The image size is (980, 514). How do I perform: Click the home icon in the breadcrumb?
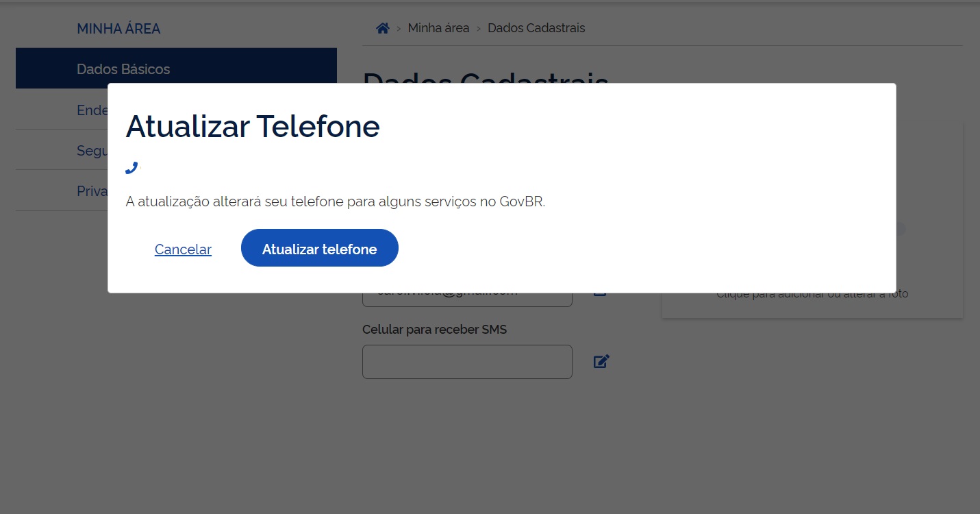(x=383, y=28)
